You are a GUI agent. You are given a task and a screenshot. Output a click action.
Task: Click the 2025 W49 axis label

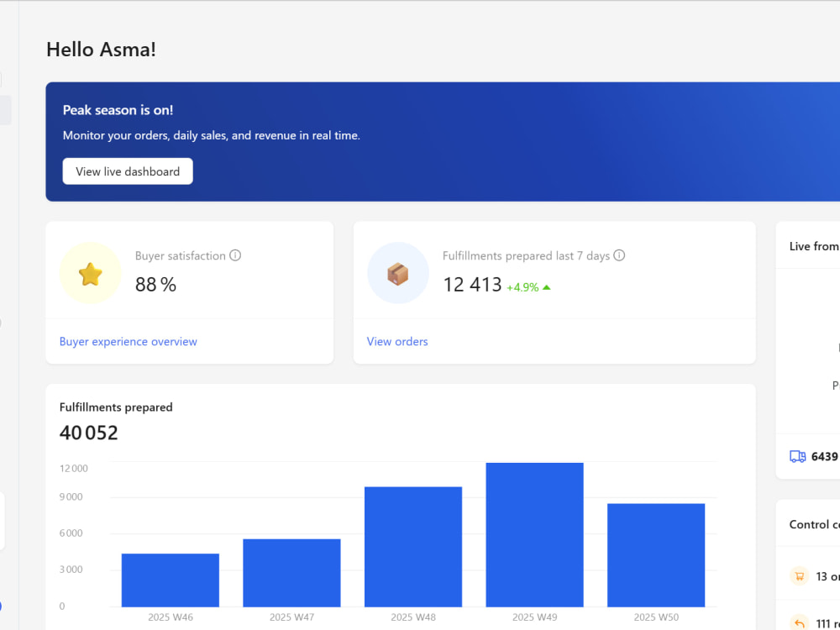pyautogui.click(x=534, y=617)
